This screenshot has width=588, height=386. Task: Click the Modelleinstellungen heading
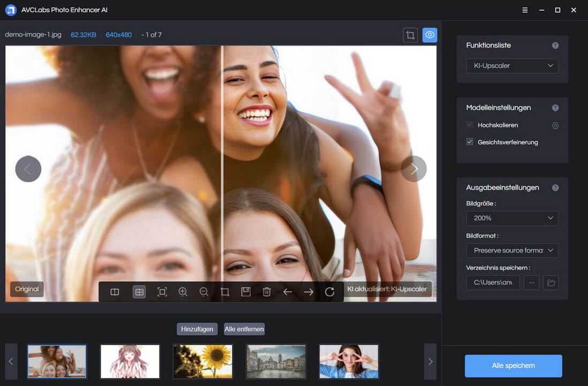pos(499,108)
